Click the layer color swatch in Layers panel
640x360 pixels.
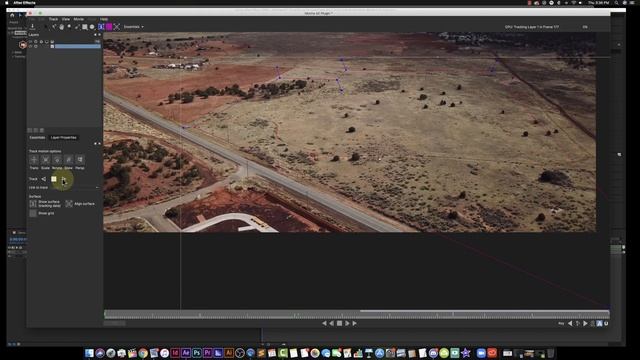(x=52, y=46)
